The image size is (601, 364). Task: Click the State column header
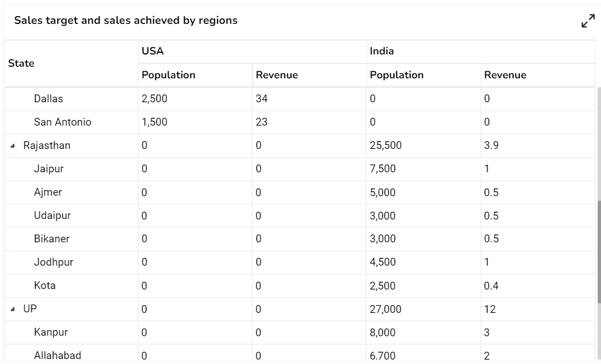coord(21,63)
